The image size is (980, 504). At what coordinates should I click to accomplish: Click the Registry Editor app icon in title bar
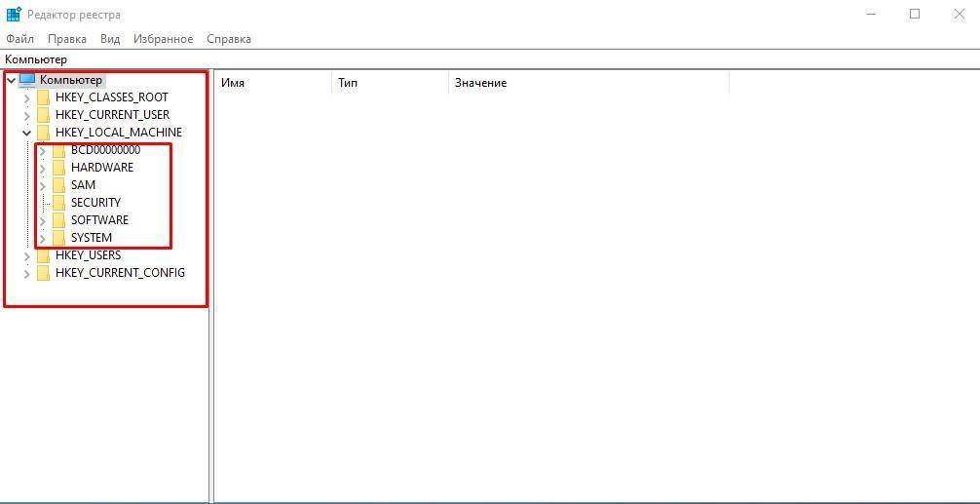point(14,14)
